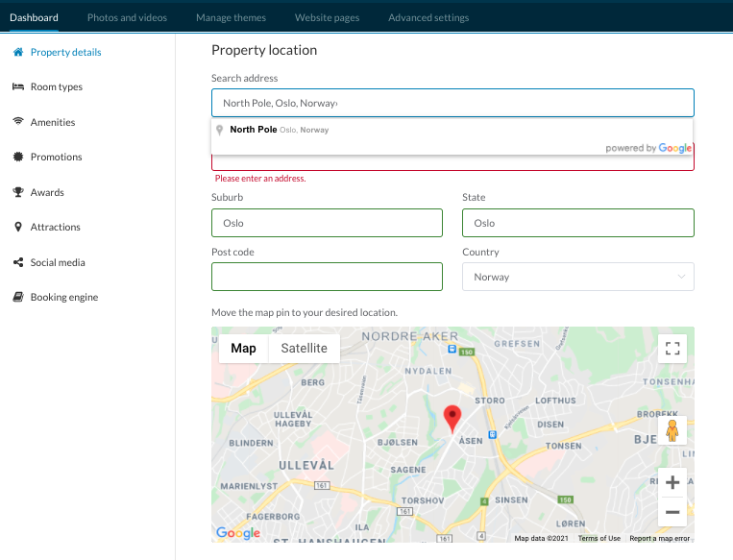Click the Promotions badge icon
The width and height of the screenshot is (733, 560).
17,157
